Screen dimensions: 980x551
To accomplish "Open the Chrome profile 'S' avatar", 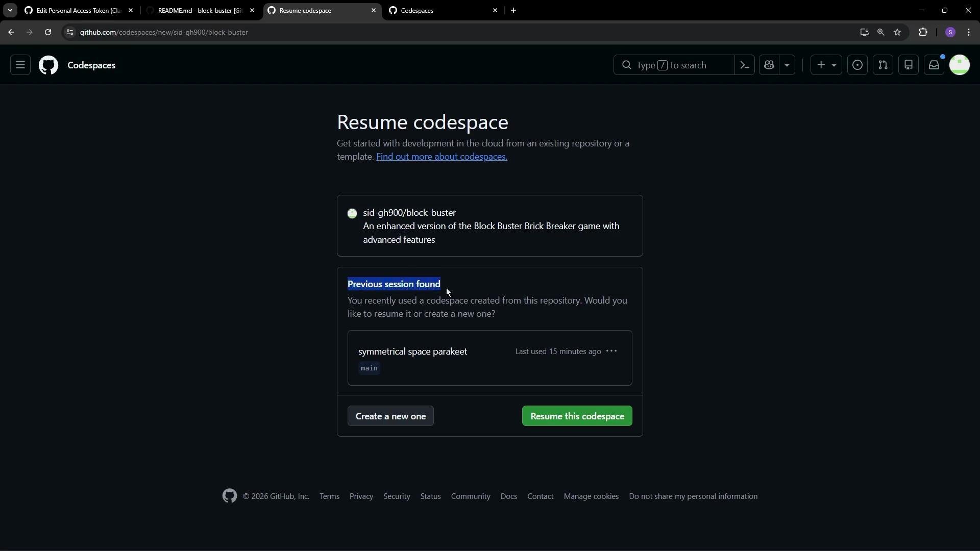I will pos(950,32).
